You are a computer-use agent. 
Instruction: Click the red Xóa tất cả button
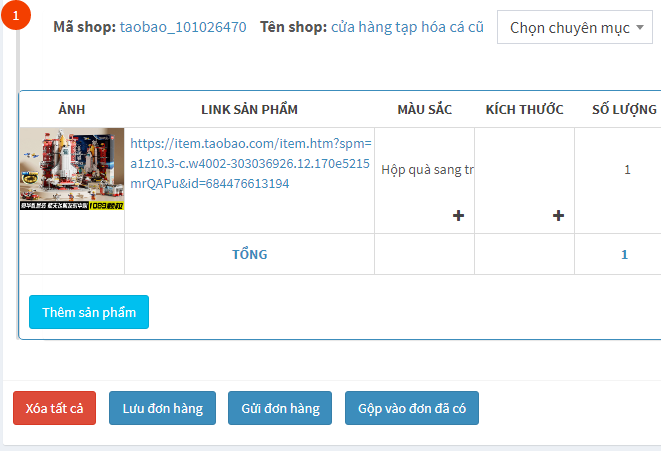tap(54, 408)
